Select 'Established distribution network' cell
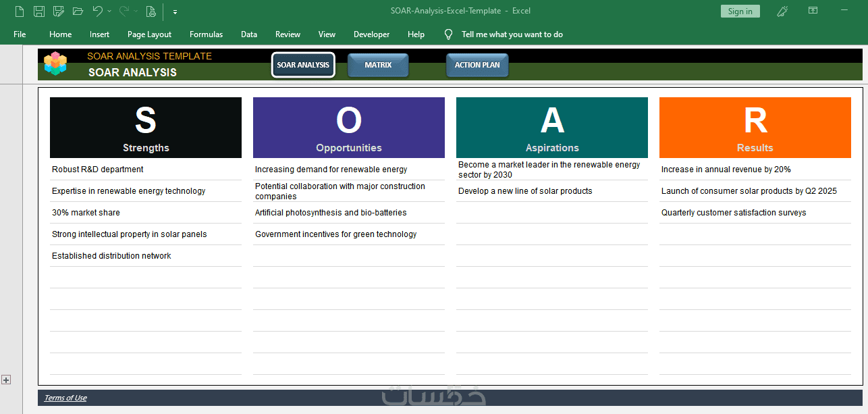This screenshot has width=868, height=414. point(146,256)
